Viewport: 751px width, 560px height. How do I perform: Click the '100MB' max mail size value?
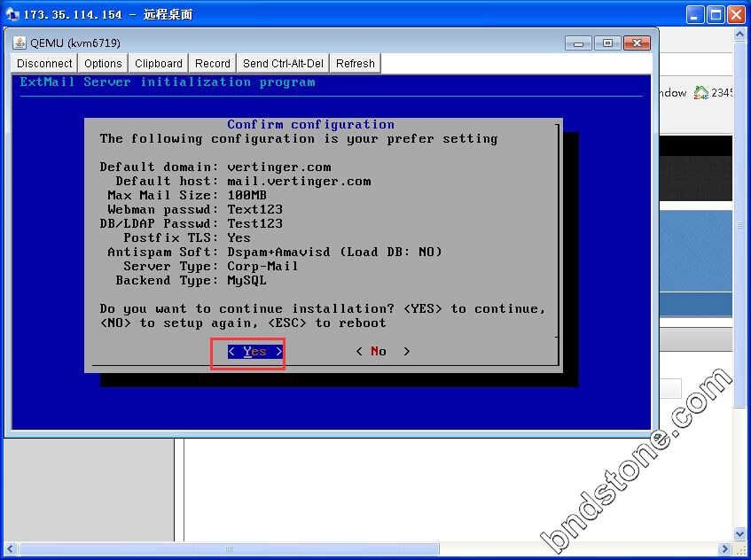click(x=247, y=195)
